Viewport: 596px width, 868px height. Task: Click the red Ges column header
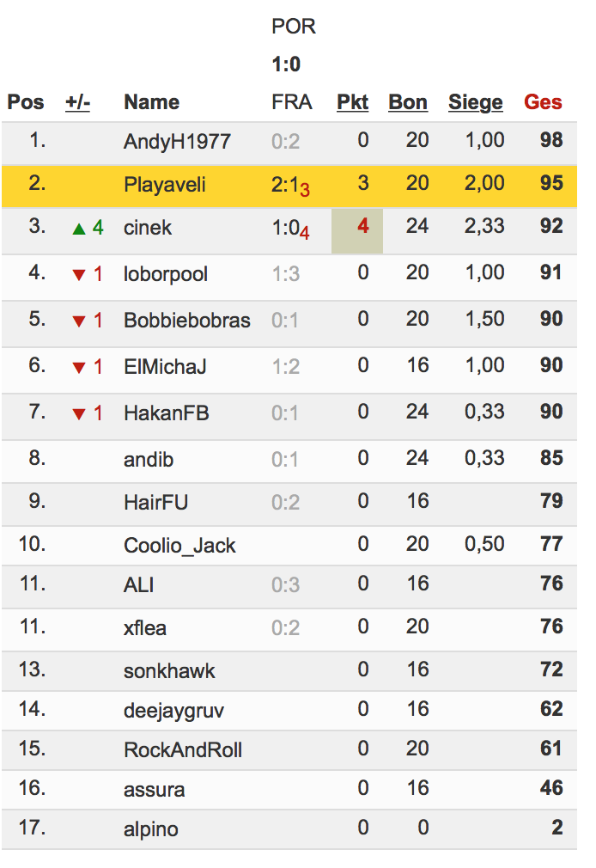(543, 102)
